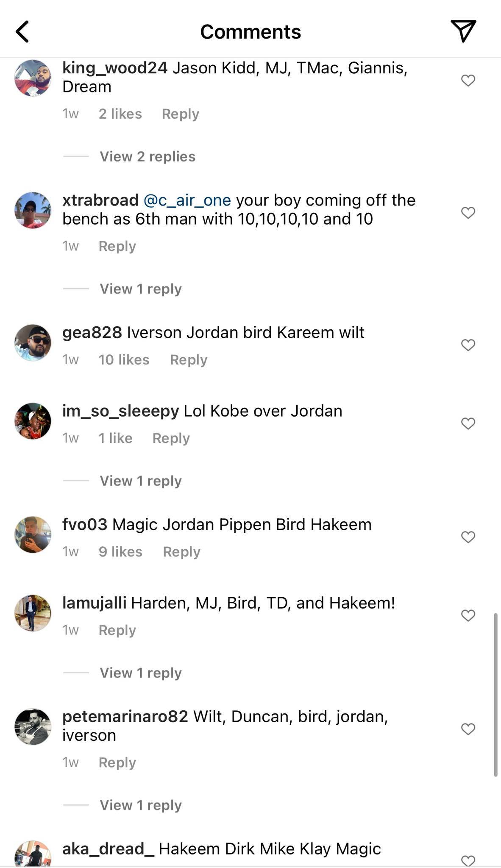This screenshot has height=868, width=501.
Task: Open king_wood24's profile picture
Action: [x=33, y=78]
